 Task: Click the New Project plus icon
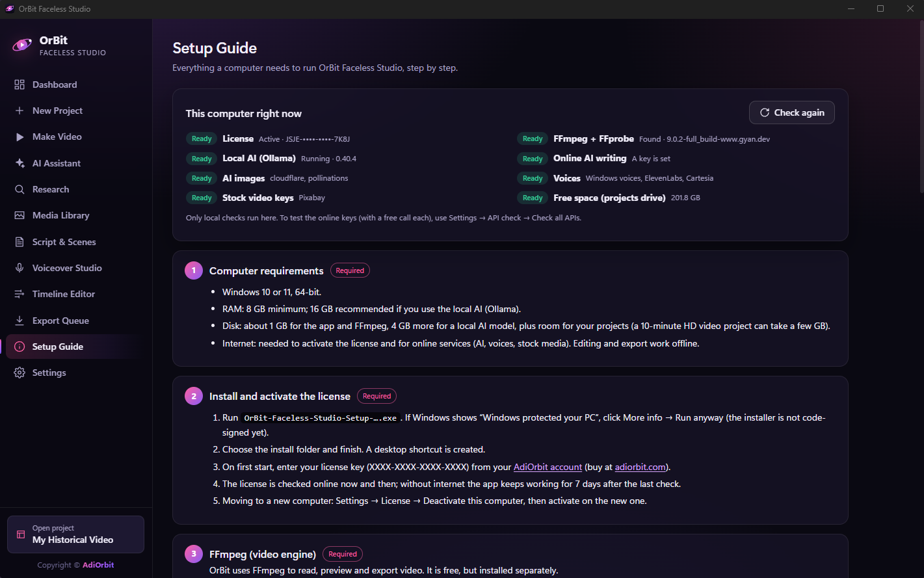(20, 111)
